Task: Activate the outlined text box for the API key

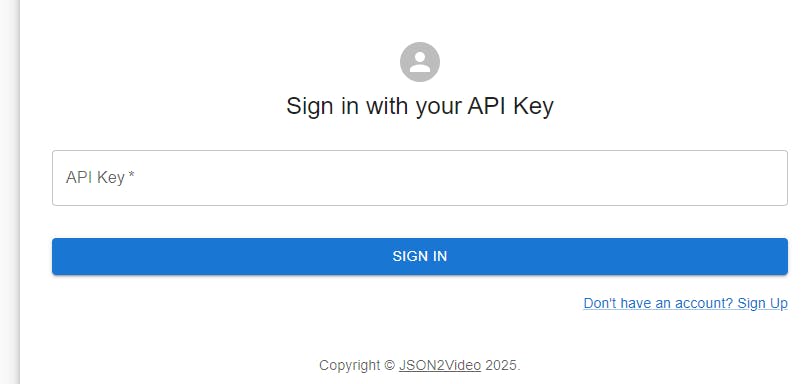Action: pos(419,178)
